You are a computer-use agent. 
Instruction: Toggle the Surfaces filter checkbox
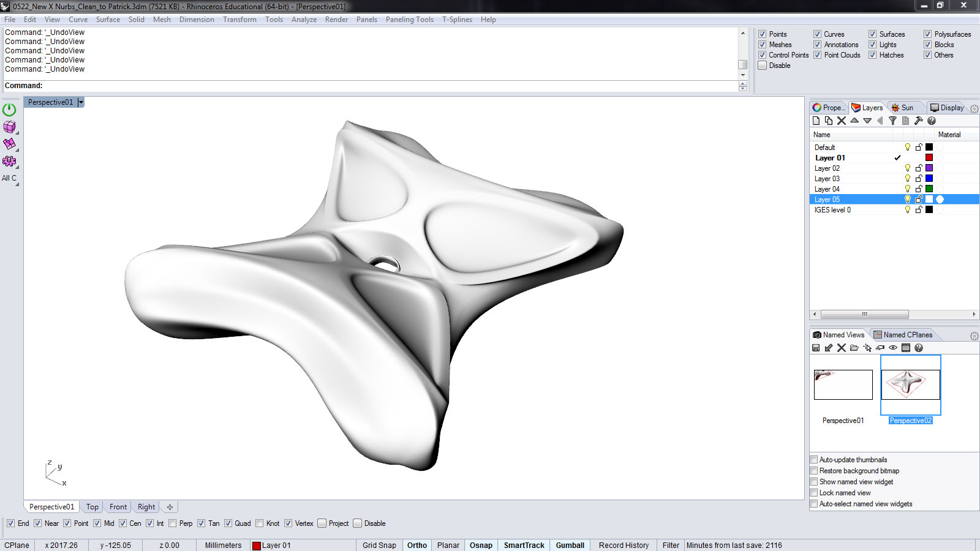[x=873, y=34]
